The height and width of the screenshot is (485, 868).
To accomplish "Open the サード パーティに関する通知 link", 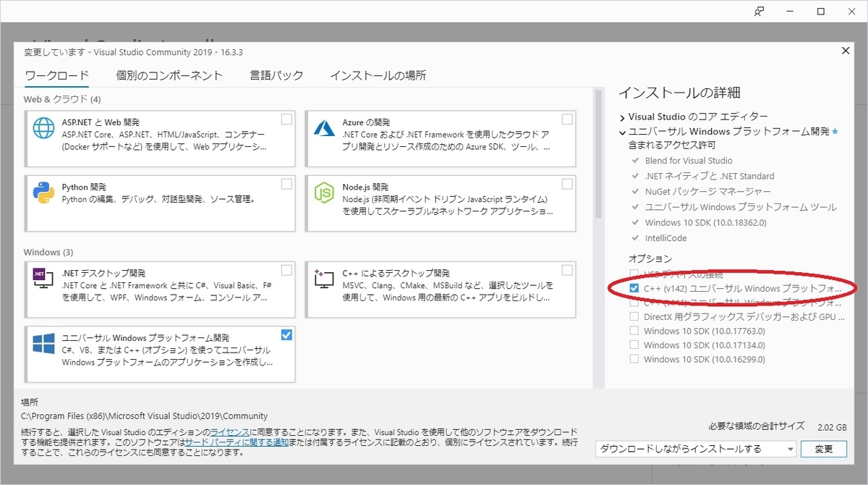I will point(237,442).
